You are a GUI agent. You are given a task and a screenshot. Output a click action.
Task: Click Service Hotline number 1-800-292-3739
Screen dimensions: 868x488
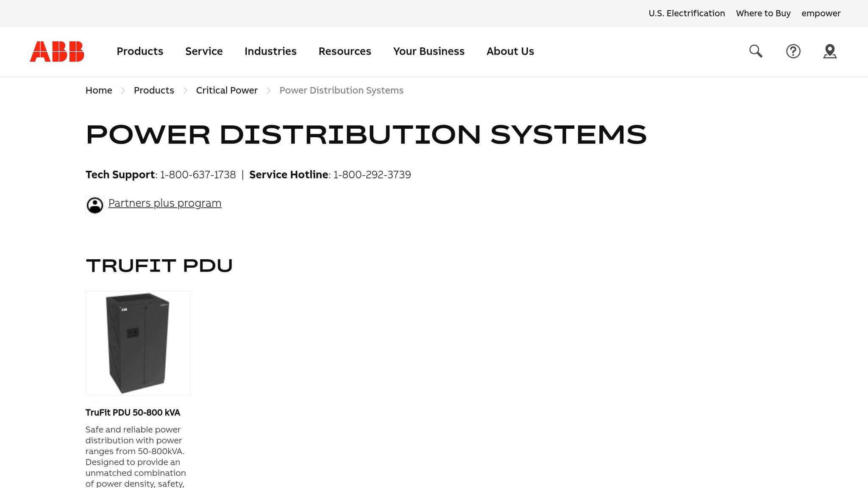[x=372, y=175]
